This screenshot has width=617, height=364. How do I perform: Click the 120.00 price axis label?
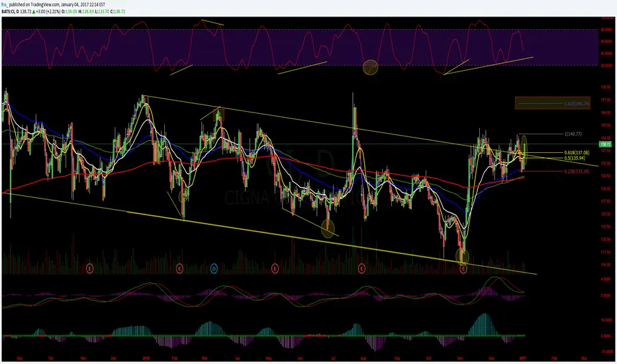pyautogui.click(x=606, y=240)
